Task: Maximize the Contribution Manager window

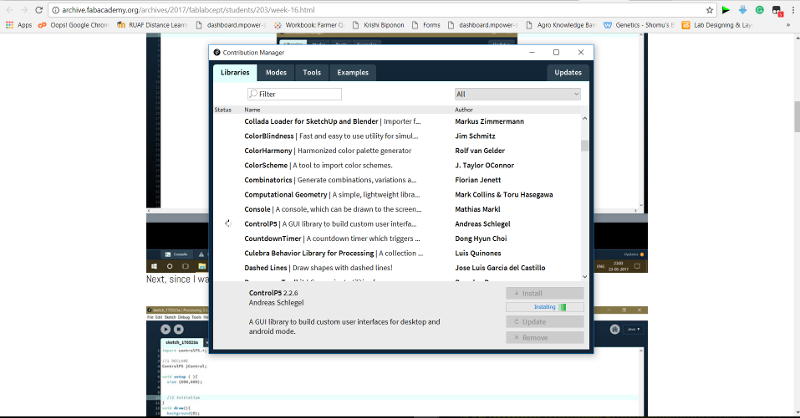Action: (556, 52)
